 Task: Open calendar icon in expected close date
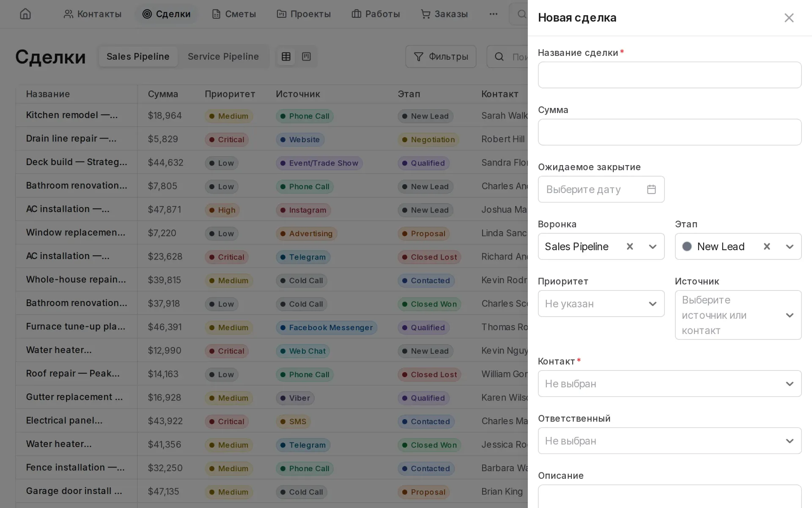point(651,189)
